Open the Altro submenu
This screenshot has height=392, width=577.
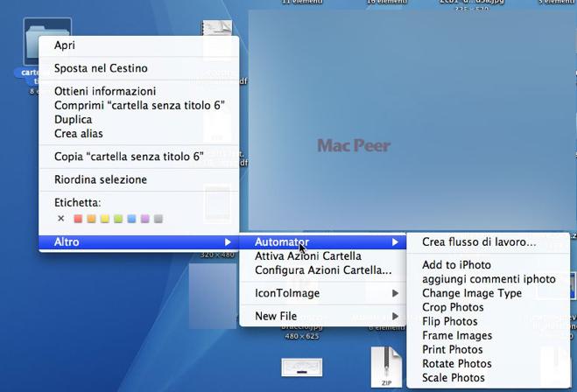(138, 242)
